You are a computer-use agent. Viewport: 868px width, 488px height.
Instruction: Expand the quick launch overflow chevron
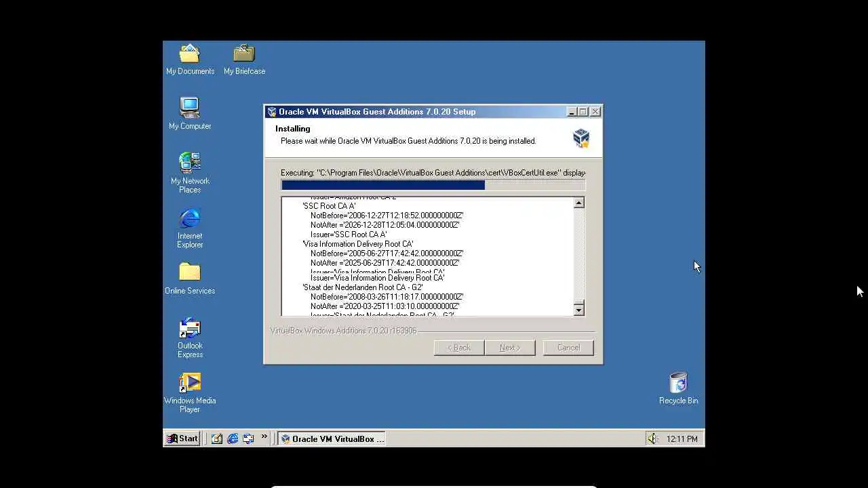264,437
